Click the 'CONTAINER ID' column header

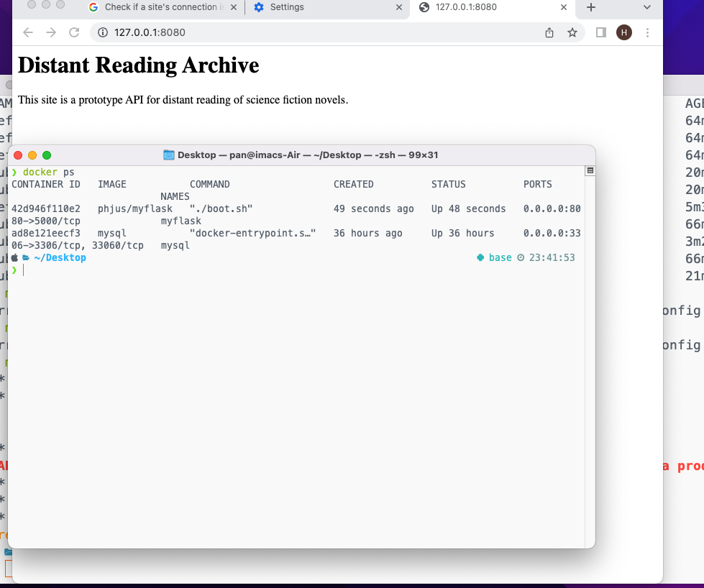point(46,185)
